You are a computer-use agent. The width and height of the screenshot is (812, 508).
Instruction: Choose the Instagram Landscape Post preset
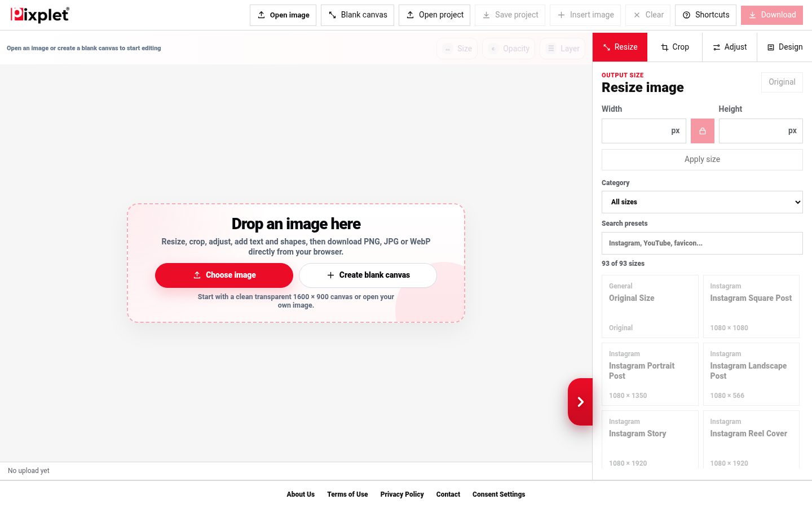pyautogui.click(x=751, y=374)
